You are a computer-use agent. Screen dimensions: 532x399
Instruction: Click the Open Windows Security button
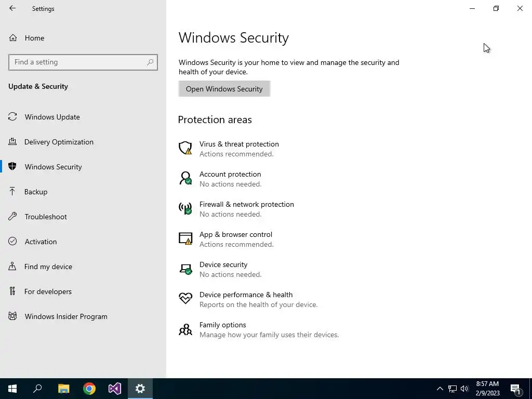(224, 89)
